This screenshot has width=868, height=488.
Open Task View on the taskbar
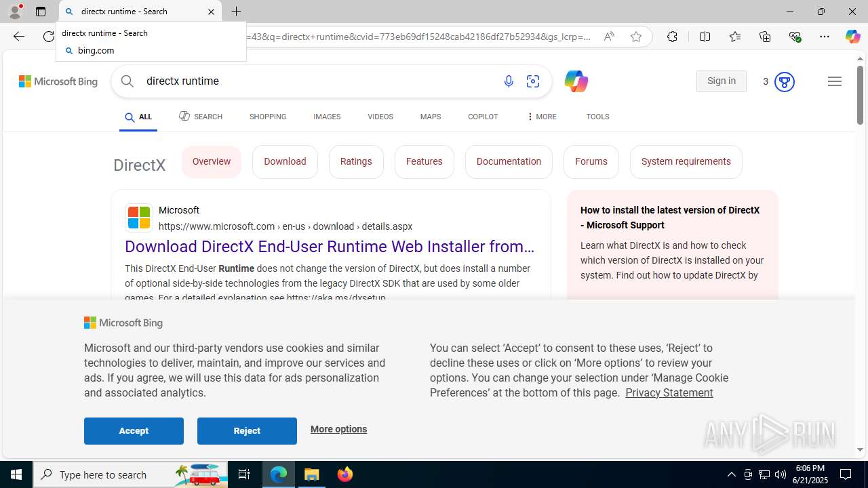tap(244, 474)
